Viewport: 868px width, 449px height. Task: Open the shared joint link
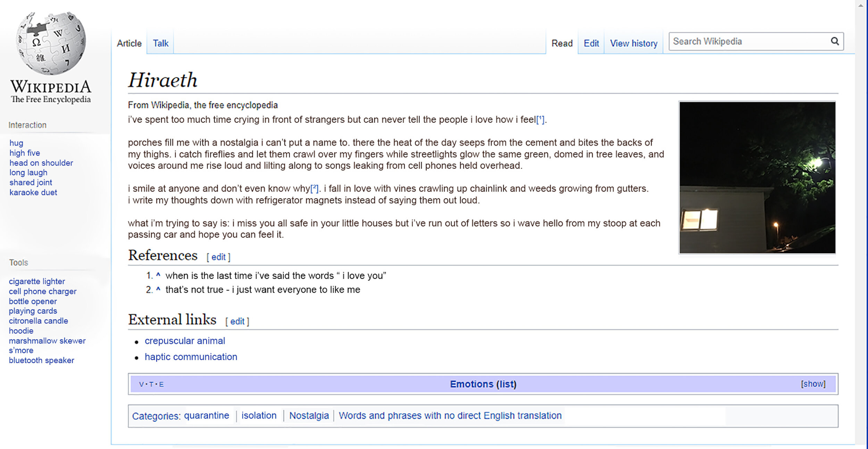31,182
